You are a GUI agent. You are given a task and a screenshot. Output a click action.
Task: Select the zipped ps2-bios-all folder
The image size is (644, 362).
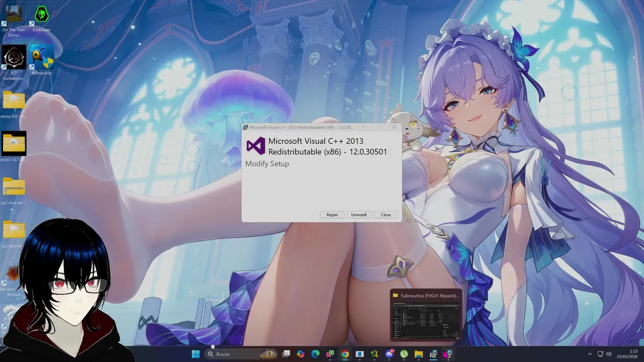tap(14, 191)
